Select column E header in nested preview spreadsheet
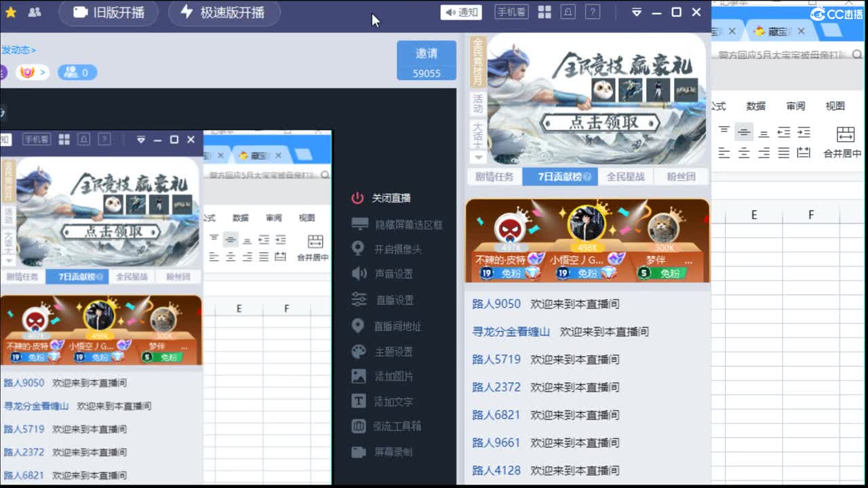 coord(239,308)
